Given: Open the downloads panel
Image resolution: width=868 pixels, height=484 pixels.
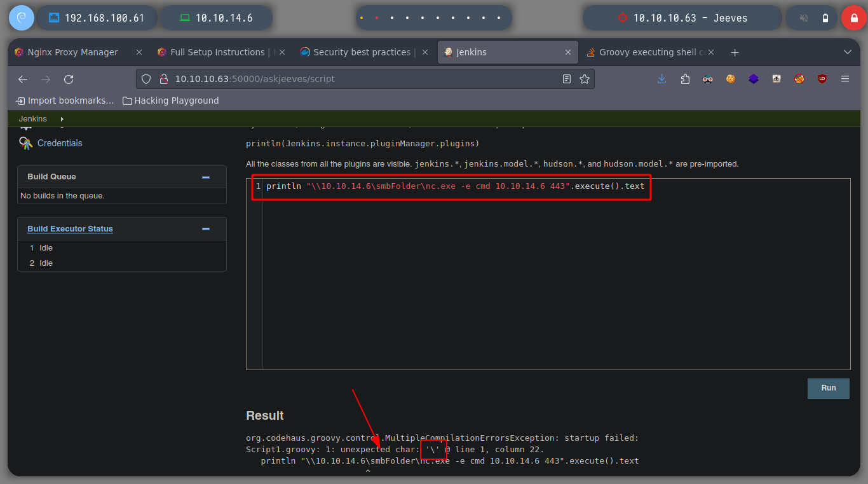Looking at the screenshot, I should [x=662, y=79].
